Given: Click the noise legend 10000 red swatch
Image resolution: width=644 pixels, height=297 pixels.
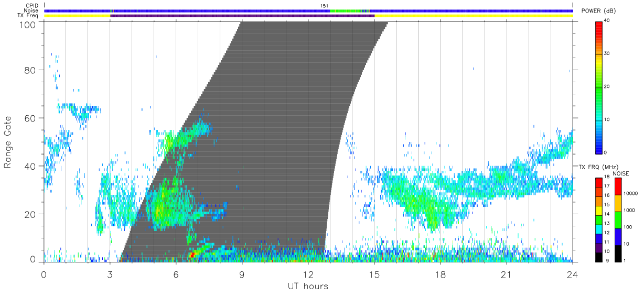Looking at the screenshot, I should coord(617,186).
